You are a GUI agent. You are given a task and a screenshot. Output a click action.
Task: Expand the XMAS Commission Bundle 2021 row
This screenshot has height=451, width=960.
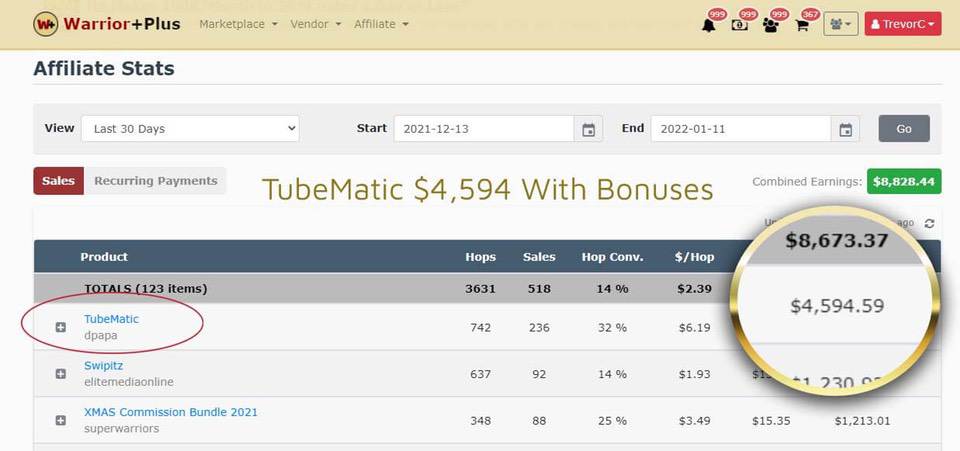pos(61,420)
